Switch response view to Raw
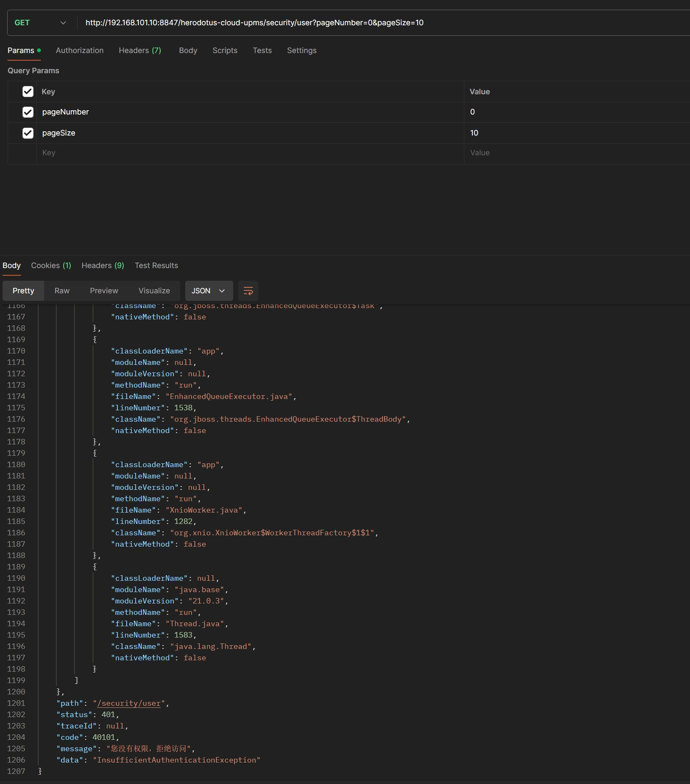The width and height of the screenshot is (690, 784). 62,291
